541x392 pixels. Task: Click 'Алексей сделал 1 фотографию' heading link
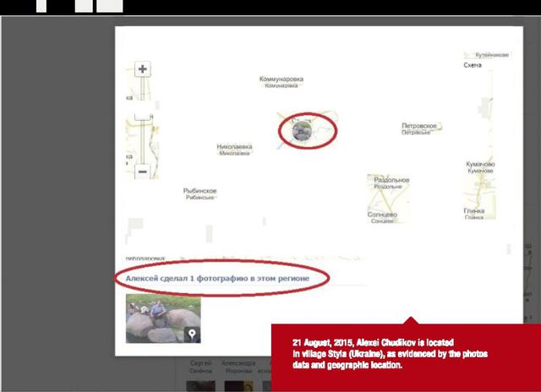pyautogui.click(x=217, y=278)
